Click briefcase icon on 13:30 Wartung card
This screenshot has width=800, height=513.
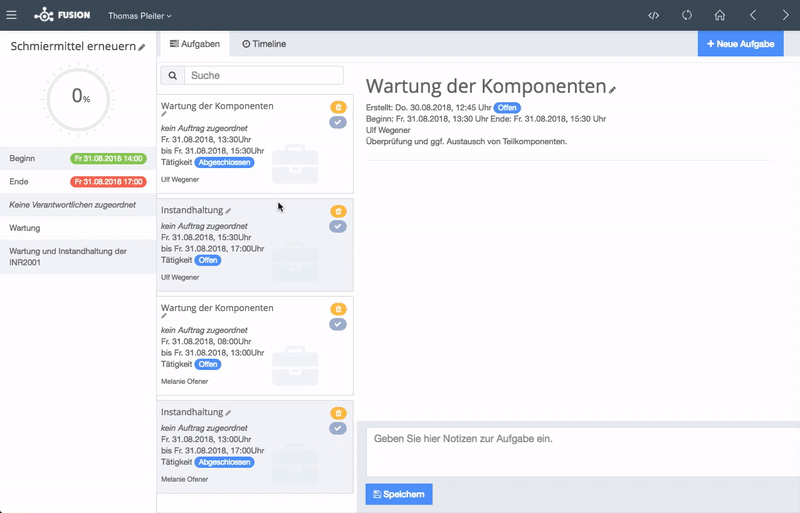tap(295, 164)
